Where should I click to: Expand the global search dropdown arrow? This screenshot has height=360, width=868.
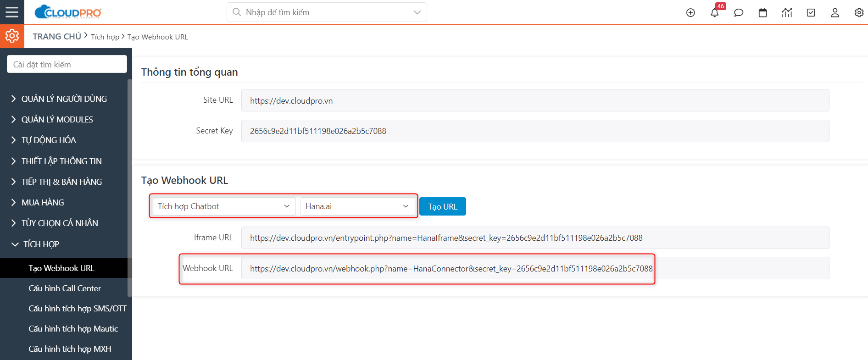pos(417,12)
